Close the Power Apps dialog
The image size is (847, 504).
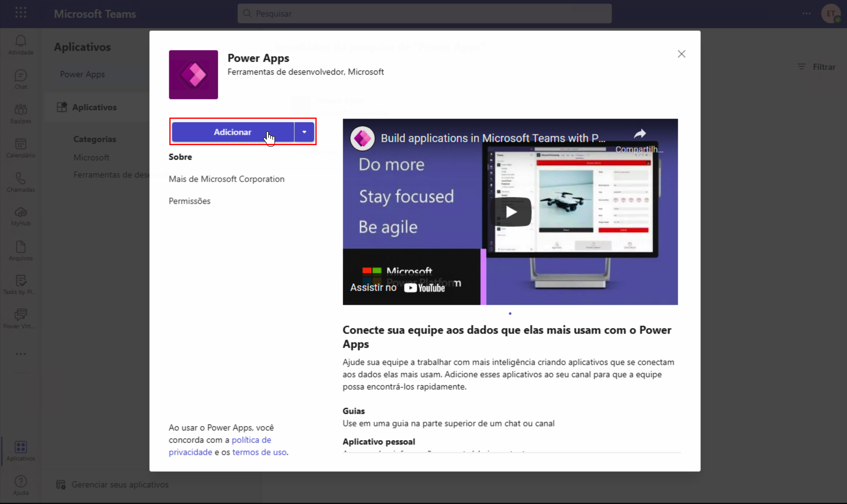(681, 54)
